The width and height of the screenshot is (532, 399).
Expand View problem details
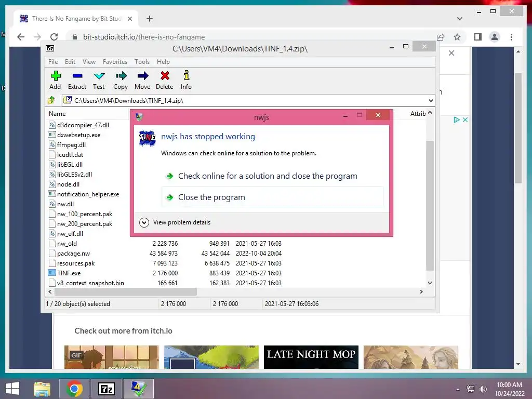175,222
